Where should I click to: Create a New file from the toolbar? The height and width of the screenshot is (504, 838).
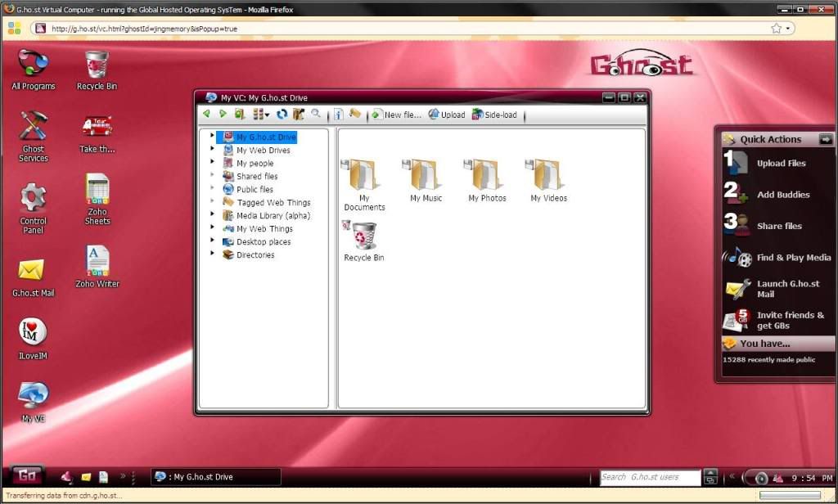(397, 115)
